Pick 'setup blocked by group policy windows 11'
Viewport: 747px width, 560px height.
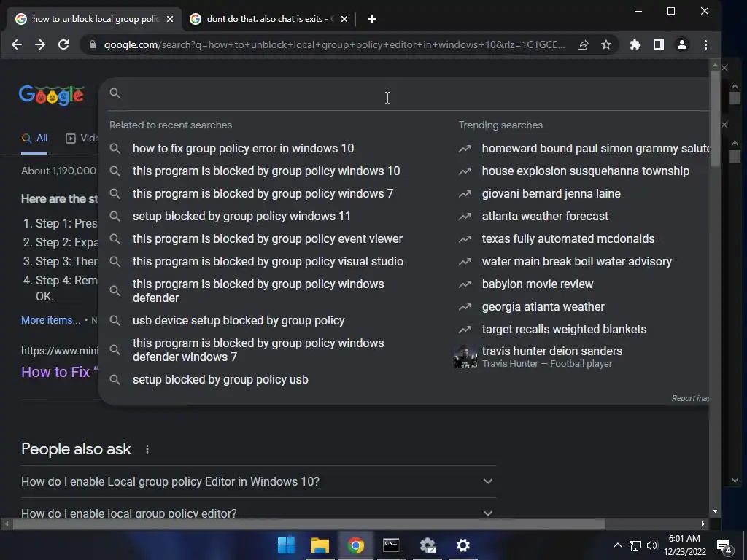[241, 216]
